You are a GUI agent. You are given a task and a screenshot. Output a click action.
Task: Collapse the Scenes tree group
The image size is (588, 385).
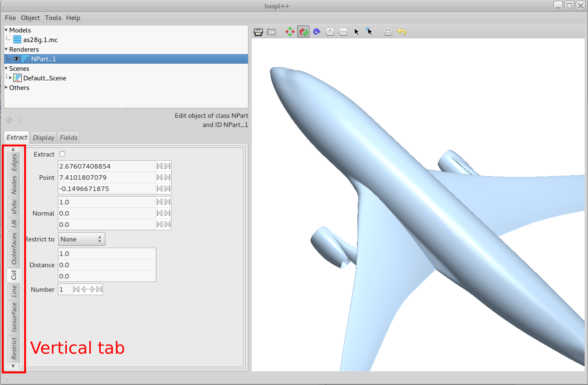(6, 68)
